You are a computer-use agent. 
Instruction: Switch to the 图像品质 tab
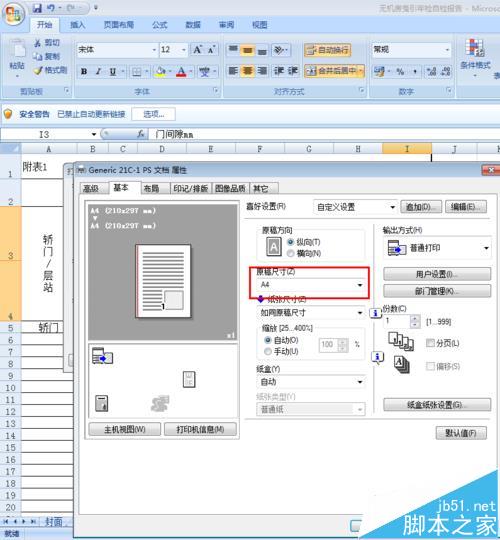click(230, 189)
